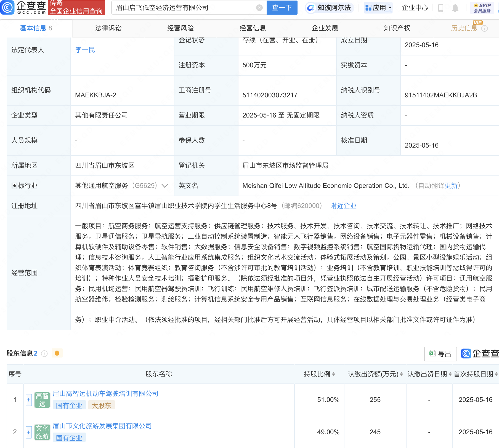Select registered capital 500万元
The width and height of the screenshot is (499, 448).
(254, 65)
